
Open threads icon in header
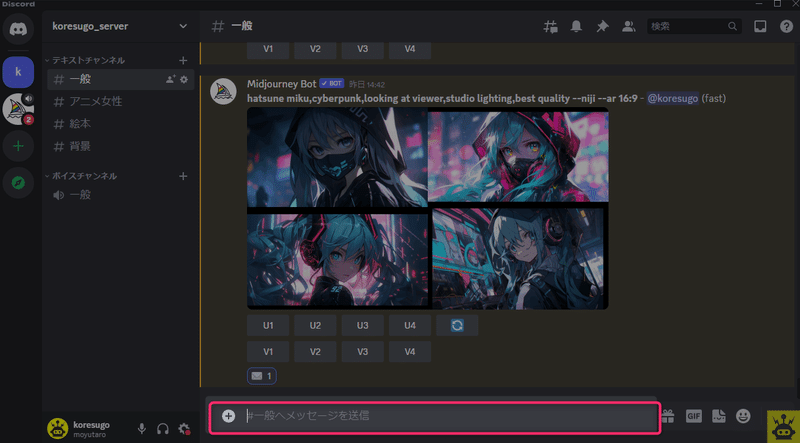point(550,27)
